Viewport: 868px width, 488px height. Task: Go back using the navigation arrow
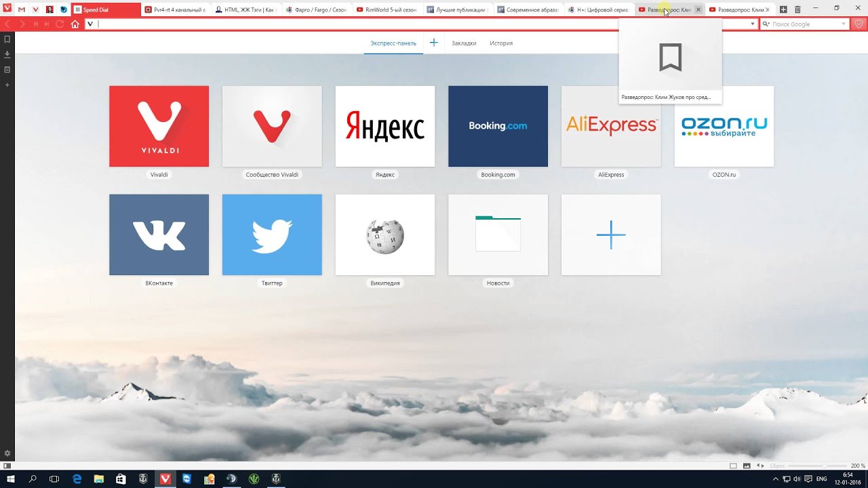tap(7, 24)
